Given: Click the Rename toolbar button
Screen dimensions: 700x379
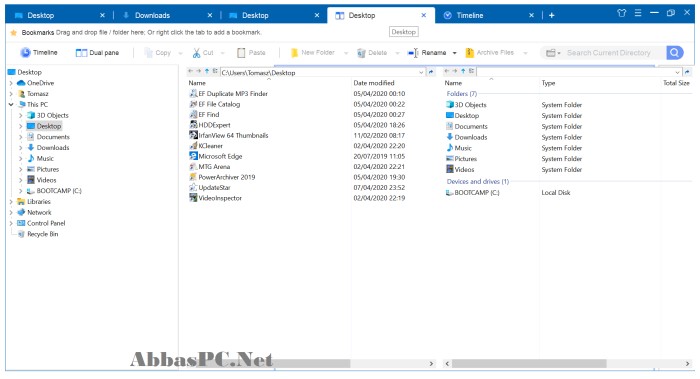Looking at the screenshot, I should click(427, 53).
